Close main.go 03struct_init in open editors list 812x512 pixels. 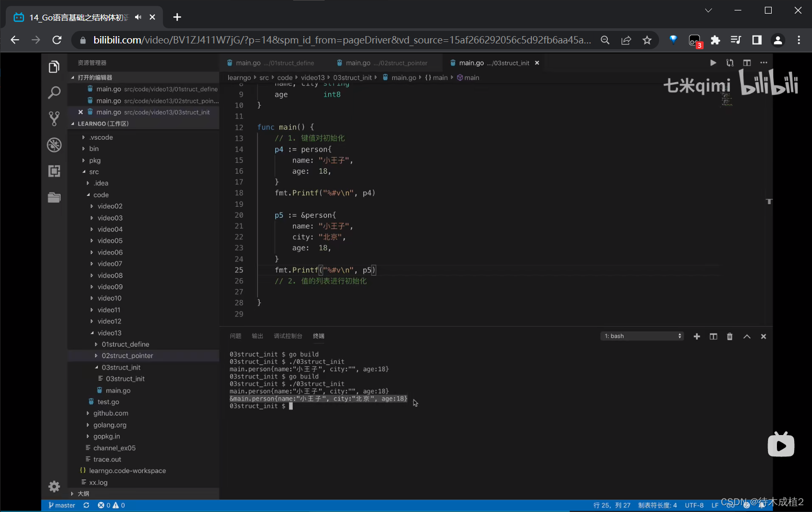81,112
